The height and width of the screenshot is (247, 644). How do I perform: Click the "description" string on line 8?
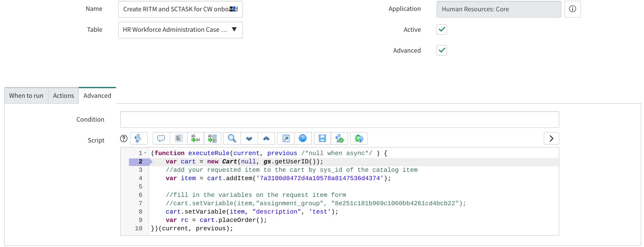tap(276, 212)
